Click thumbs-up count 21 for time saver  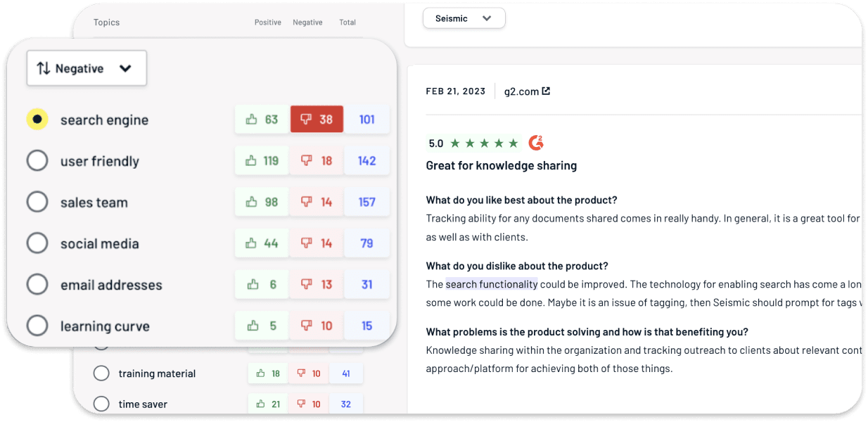pos(268,404)
